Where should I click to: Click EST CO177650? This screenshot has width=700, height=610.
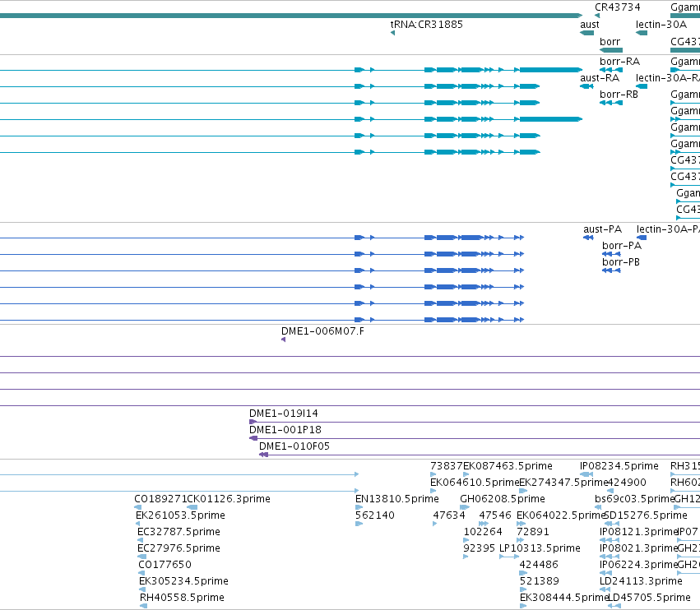pyautogui.click(x=165, y=565)
